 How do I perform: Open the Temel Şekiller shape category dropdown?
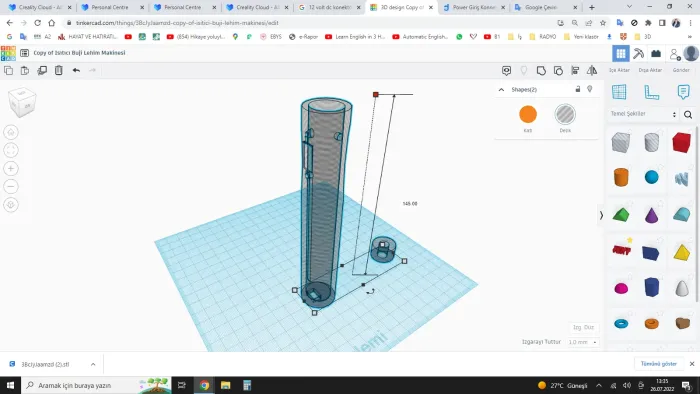tap(643, 114)
